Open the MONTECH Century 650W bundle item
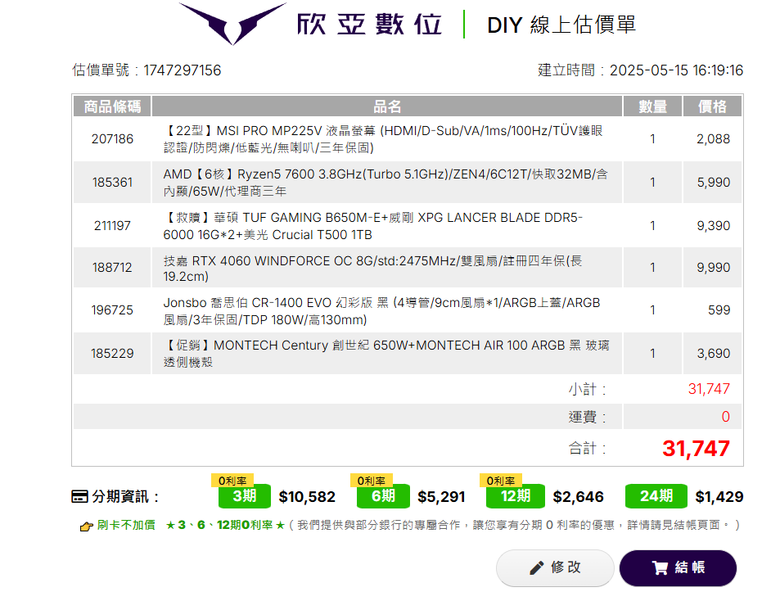This screenshot has width=780, height=601. (x=387, y=353)
